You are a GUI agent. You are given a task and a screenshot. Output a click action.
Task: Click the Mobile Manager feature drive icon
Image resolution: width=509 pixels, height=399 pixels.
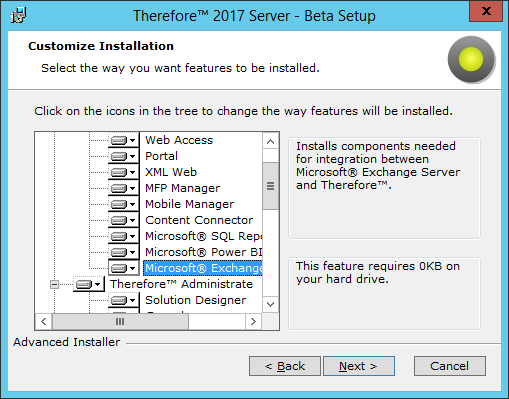click(x=123, y=204)
